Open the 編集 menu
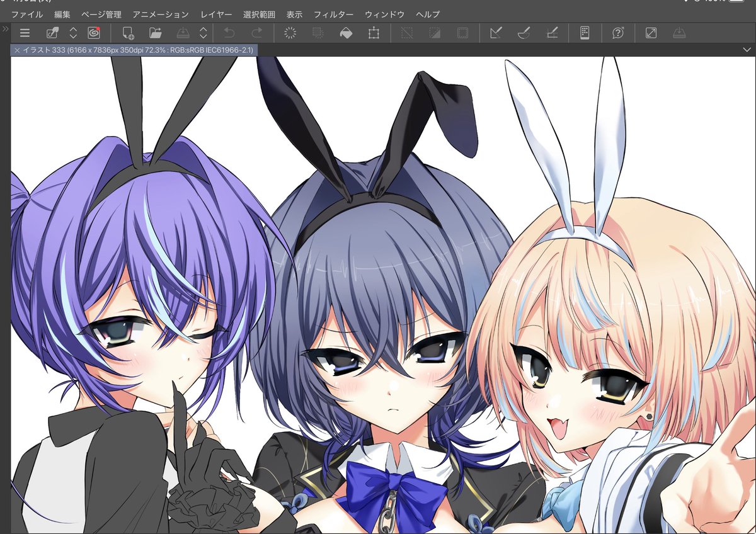The height and width of the screenshot is (534, 756). pyautogui.click(x=62, y=14)
